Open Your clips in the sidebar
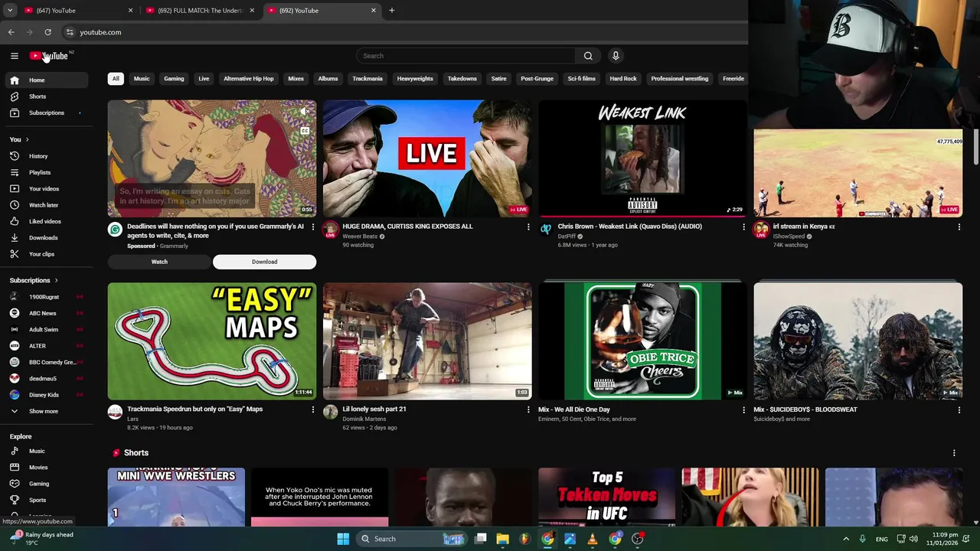The image size is (980, 551). click(47, 254)
